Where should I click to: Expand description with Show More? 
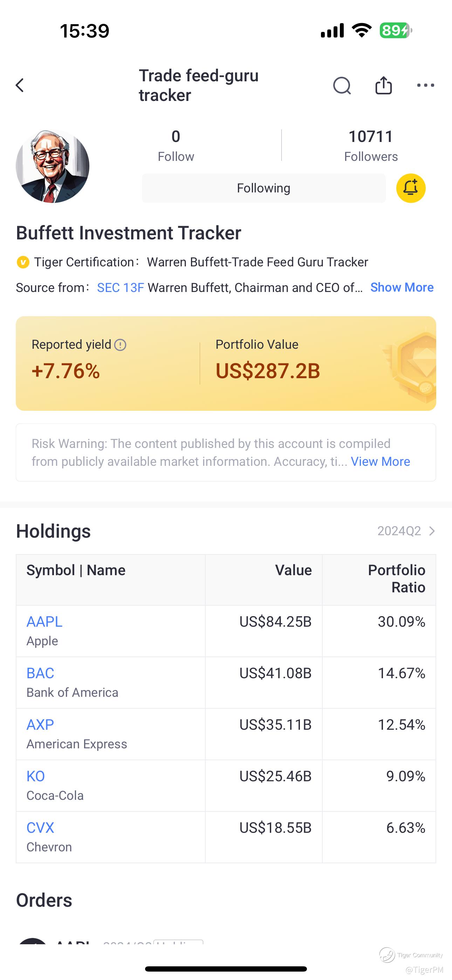tap(402, 288)
